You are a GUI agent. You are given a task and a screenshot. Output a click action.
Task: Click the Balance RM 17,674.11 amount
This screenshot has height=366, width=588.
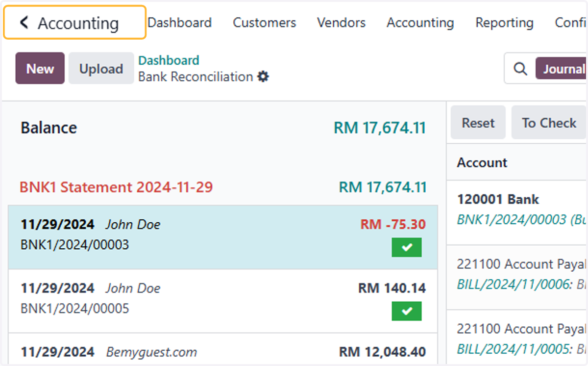pos(380,128)
